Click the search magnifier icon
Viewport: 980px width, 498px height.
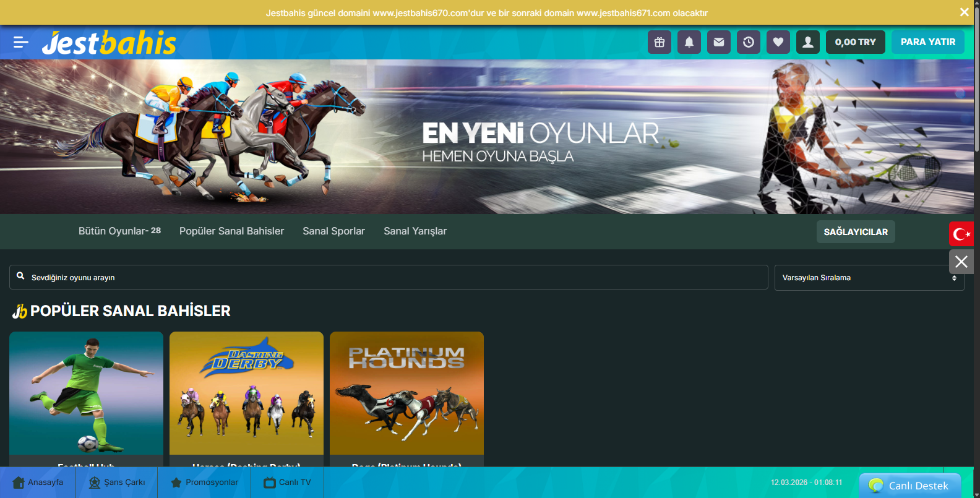(20, 276)
